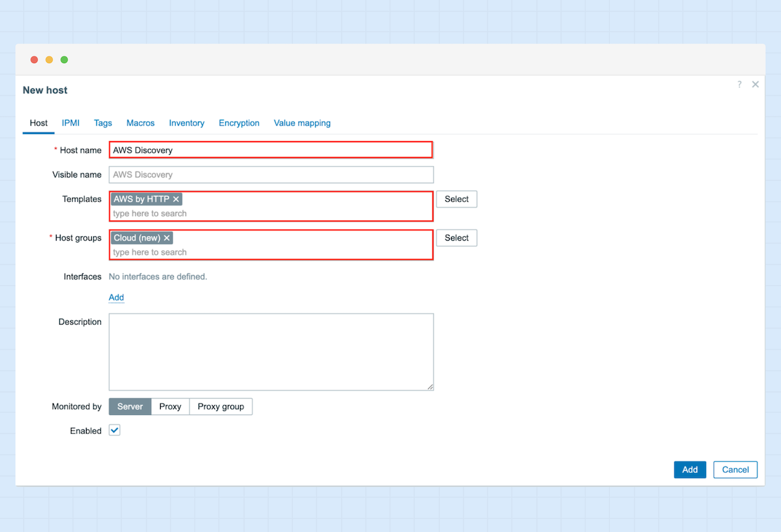
Task: Focus the Host name input field
Action: pyautogui.click(x=271, y=150)
